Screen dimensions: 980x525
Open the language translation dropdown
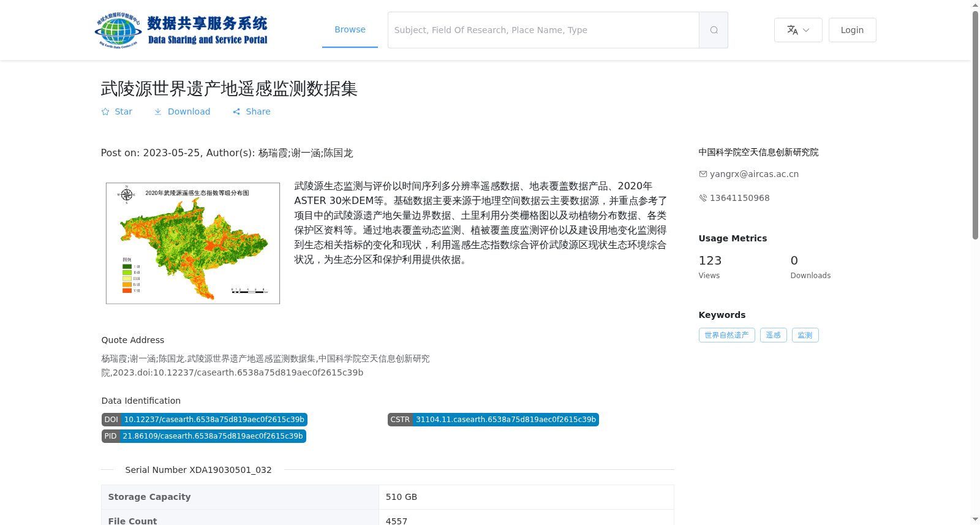click(x=798, y=30)
